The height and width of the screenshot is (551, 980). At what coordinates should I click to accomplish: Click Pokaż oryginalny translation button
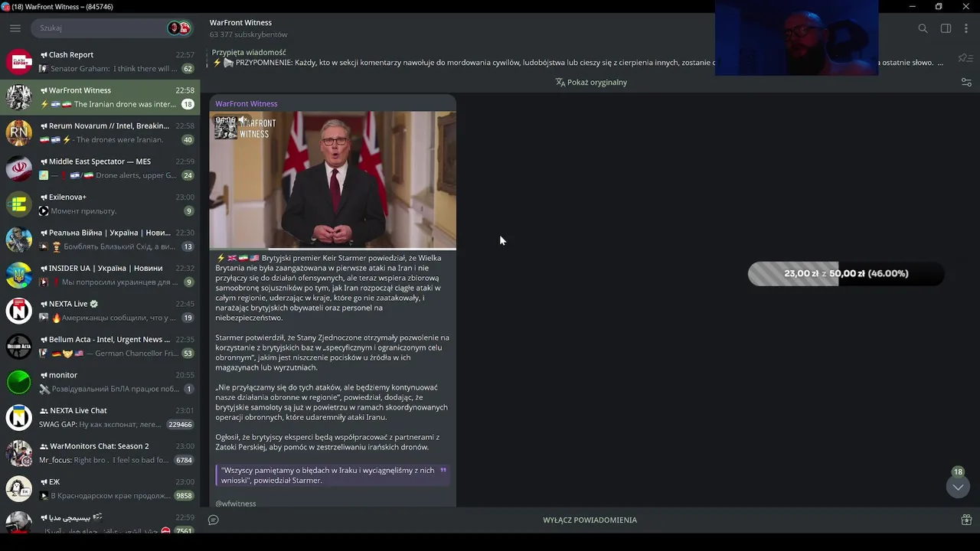point(591,82)
